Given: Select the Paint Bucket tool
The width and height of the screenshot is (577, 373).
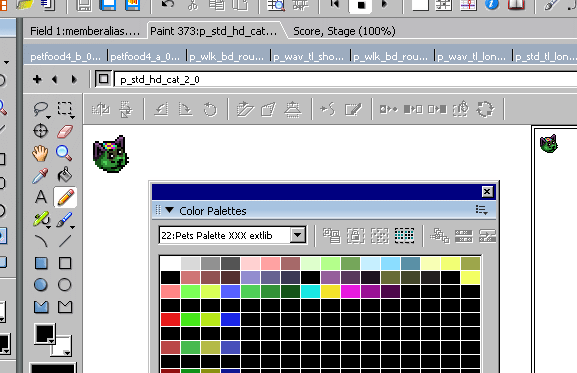Looking at the screenshot, I should [x=65, y=175].
